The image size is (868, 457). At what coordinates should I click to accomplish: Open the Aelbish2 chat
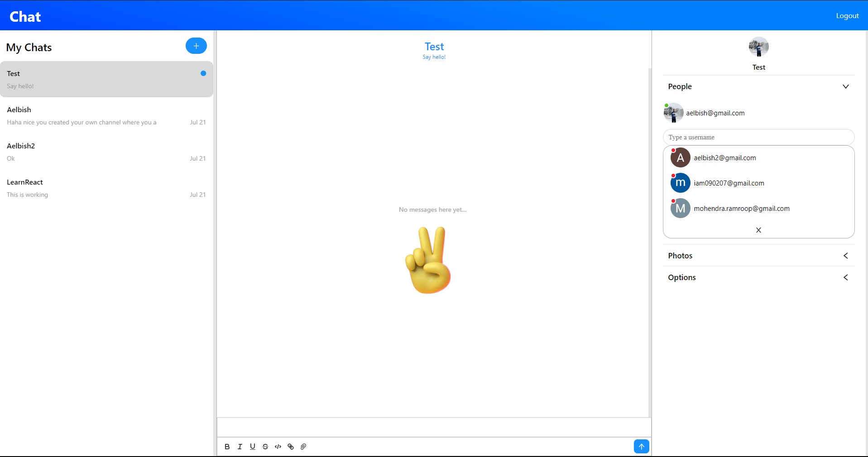(106, 152)
